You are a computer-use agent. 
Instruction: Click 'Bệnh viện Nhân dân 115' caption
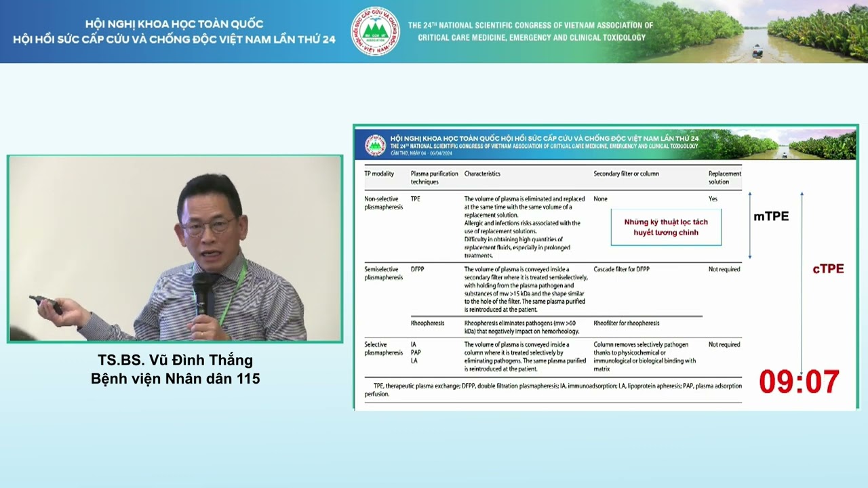coord(175,379)
